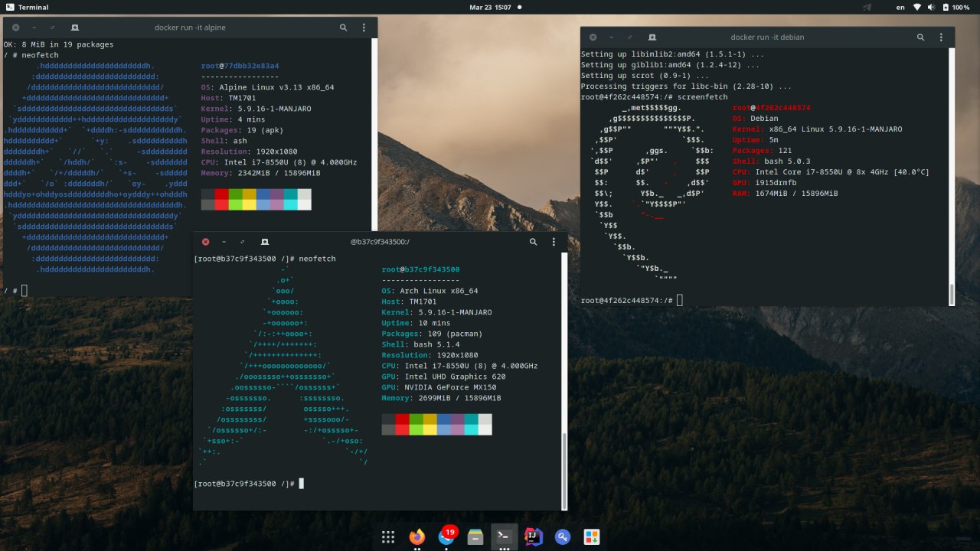The image size is (980, 551).
Task: Open the software installer dock icon
Action: pyautogui.click(x=592, y=537)
